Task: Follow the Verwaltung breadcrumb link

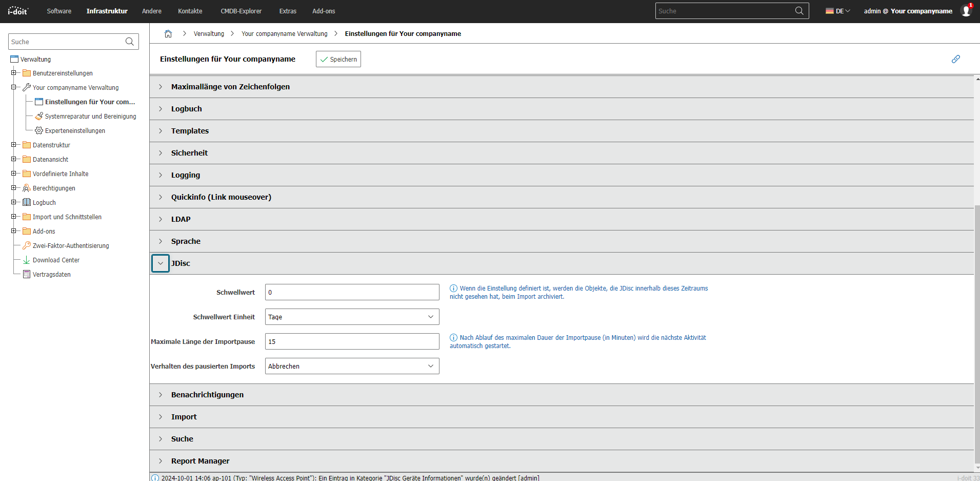Action: 209,34
